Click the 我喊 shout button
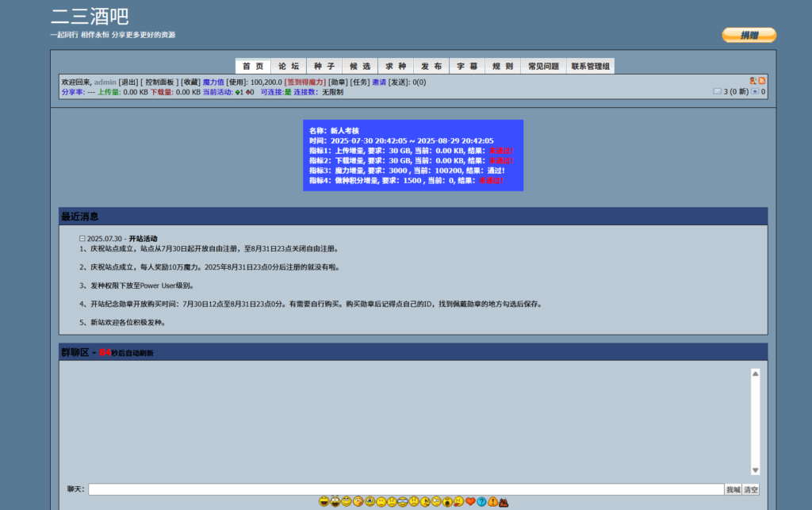The width and height of the screenshot is (812, 510). click(733, 489)
